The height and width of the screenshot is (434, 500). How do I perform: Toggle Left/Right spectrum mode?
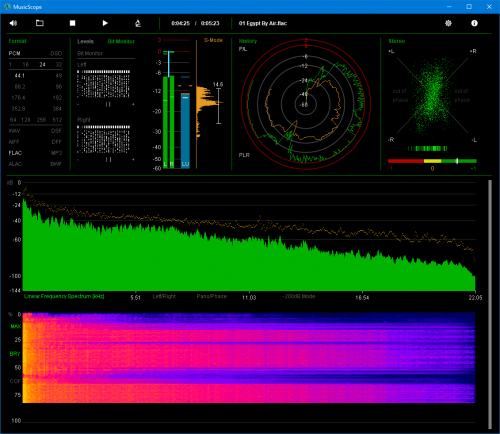point(164,296)
